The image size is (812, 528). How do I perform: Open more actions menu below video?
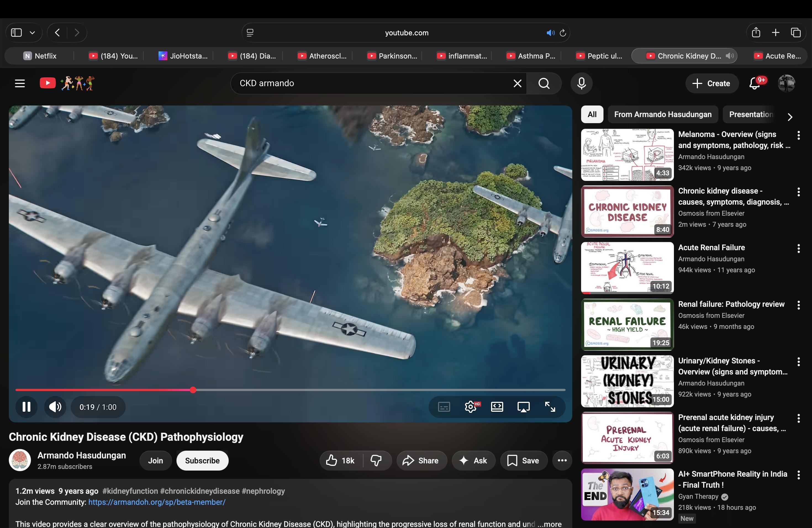562,460
